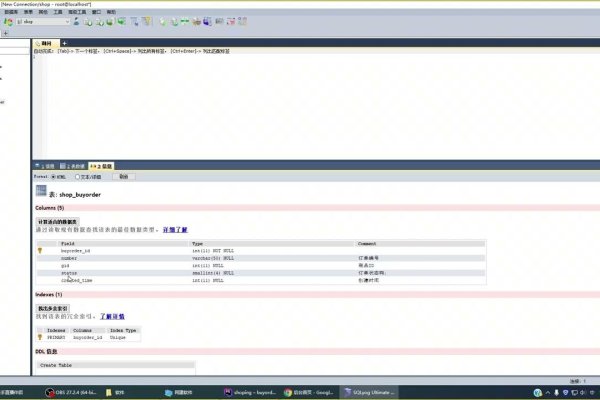
Task: Click the first import data toolbar icon
Action: (x=163, y=22)
